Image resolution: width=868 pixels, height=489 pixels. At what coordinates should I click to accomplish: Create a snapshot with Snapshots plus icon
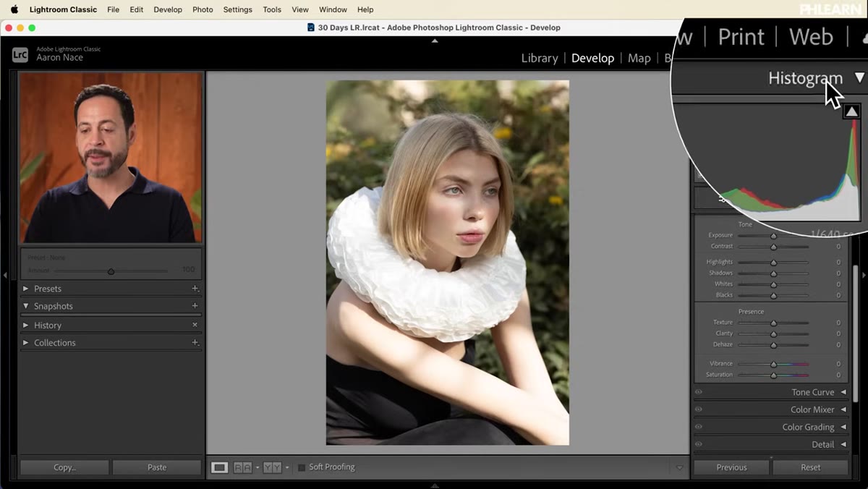195,306
